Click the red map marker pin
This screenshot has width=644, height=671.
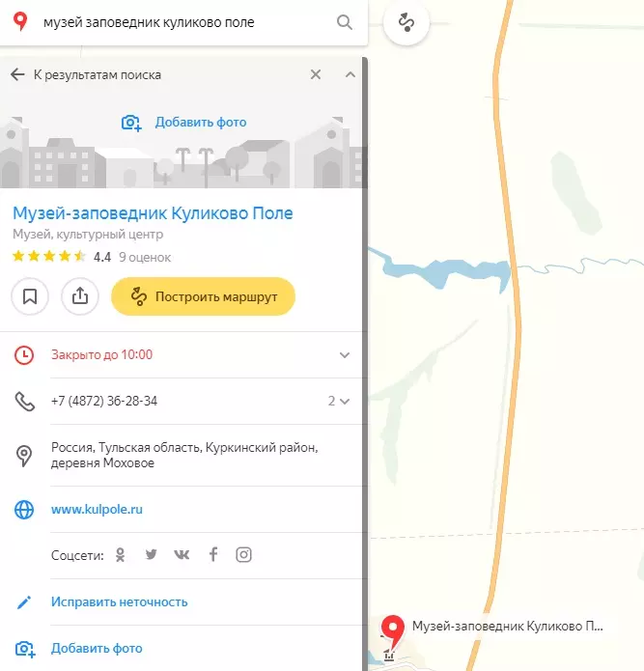392,630
